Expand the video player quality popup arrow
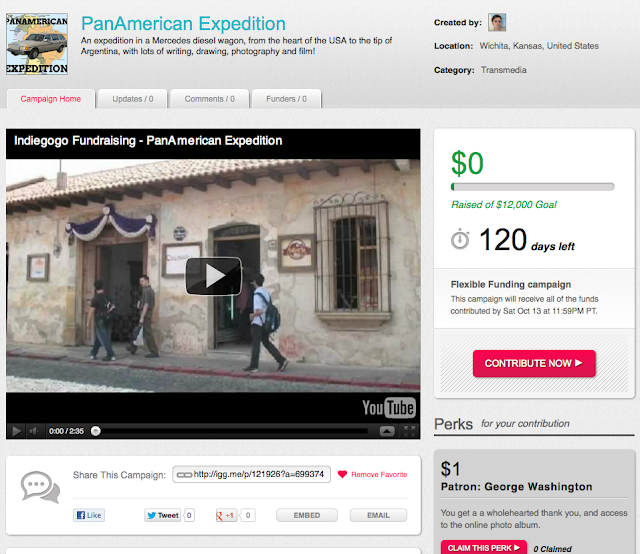 [x=387, y=431]
